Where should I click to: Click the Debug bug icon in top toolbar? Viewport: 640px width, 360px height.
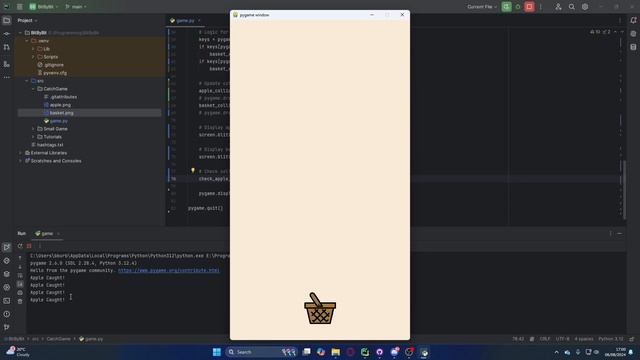tap(518, 7)
